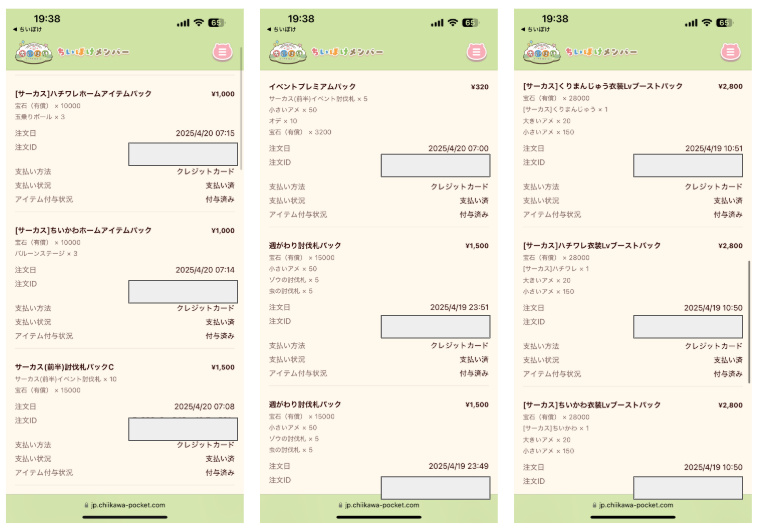Open the pink cat menu in middle screenshot
Screen dimensions: 757x528
point(477,52)
